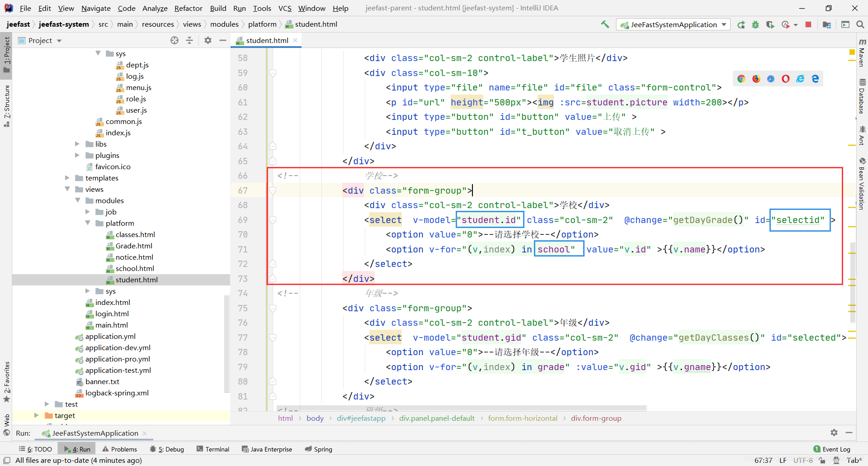Open the Event Log button

coord(832,449)
